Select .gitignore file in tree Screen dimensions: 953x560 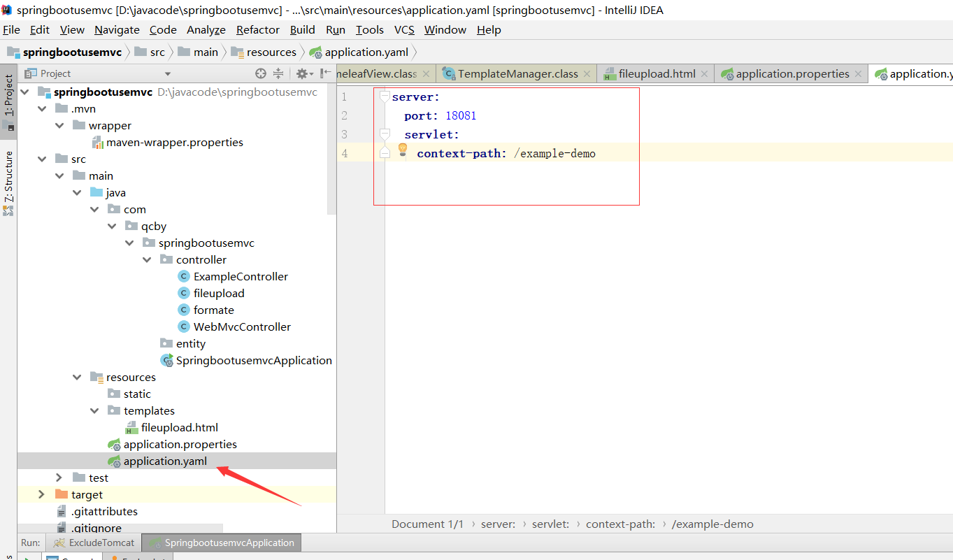pos(96,528)
